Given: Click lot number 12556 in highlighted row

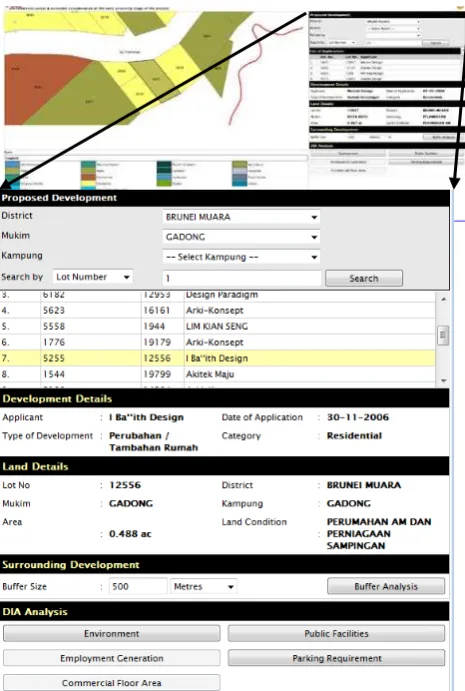Looking at the screenshot, I should (156, 358).
